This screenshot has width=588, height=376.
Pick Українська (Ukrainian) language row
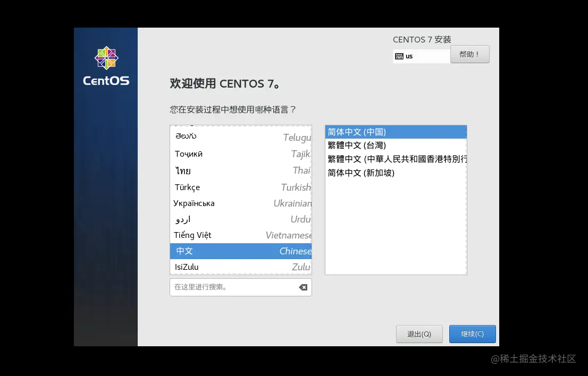point(241,203)
